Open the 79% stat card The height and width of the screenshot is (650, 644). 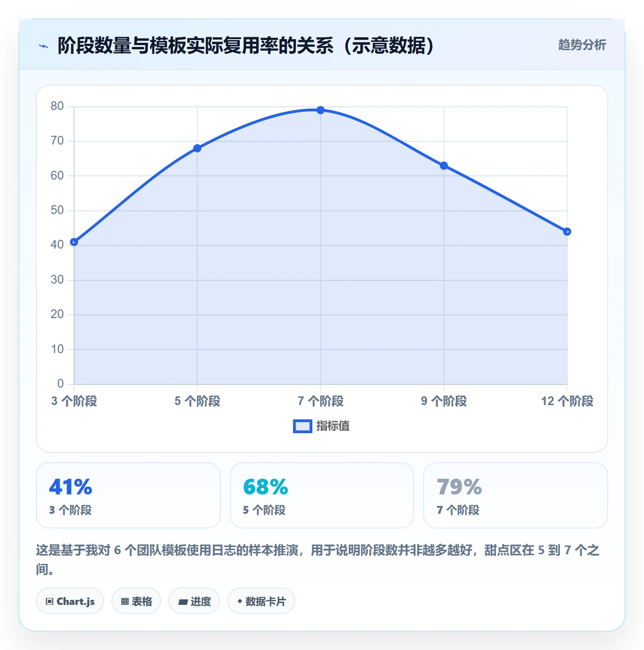[x=516, y=495]
